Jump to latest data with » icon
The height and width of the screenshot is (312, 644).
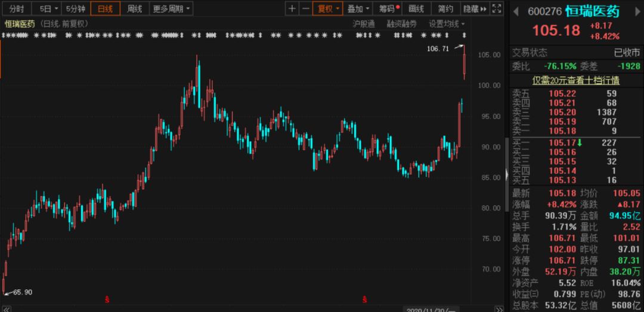(x=499, y=308)
